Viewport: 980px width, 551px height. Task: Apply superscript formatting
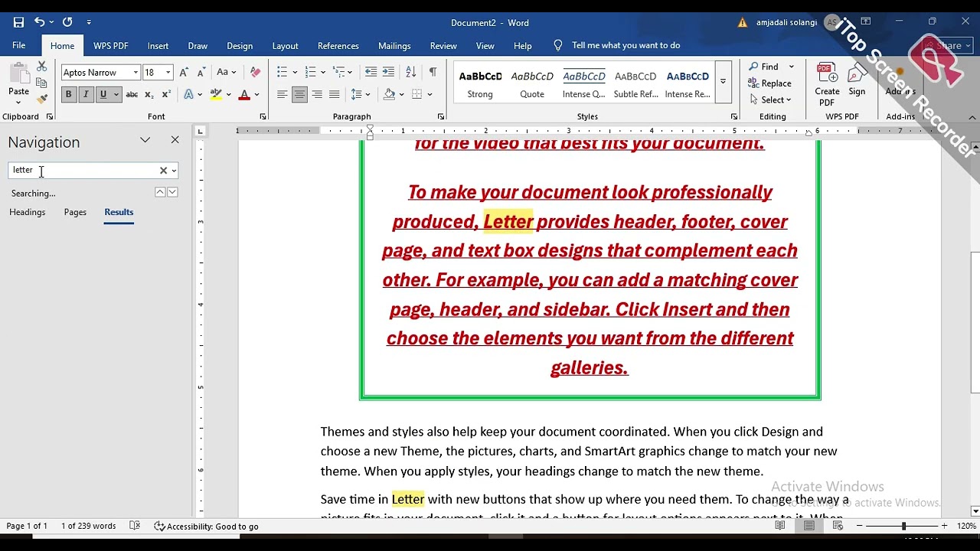click(166, 95)
